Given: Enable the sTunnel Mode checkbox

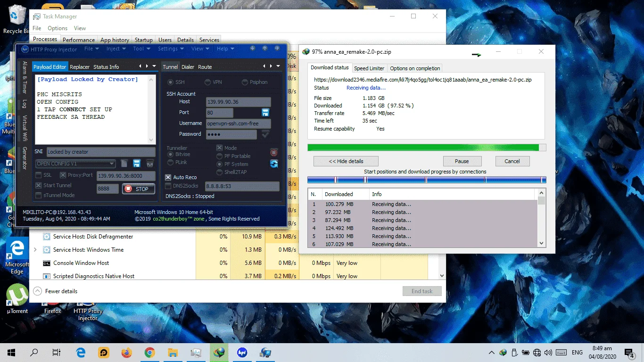Looking at the screenshot, I should 55,195.
